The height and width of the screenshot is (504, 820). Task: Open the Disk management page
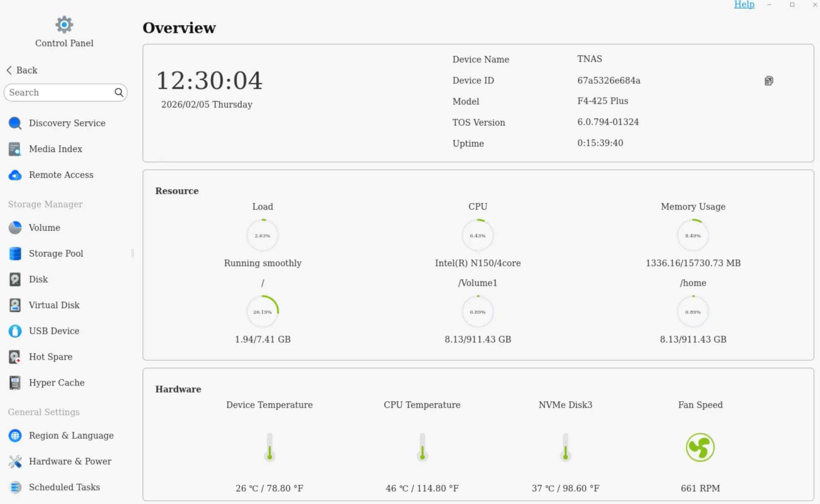coord(38,279)
